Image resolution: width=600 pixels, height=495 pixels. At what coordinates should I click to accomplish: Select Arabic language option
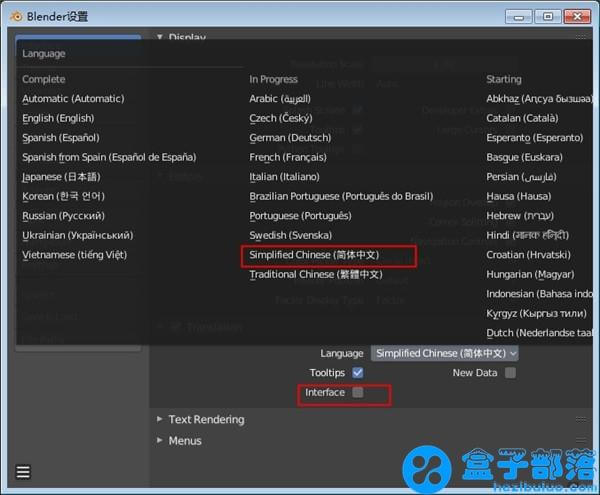click(280, 99)
